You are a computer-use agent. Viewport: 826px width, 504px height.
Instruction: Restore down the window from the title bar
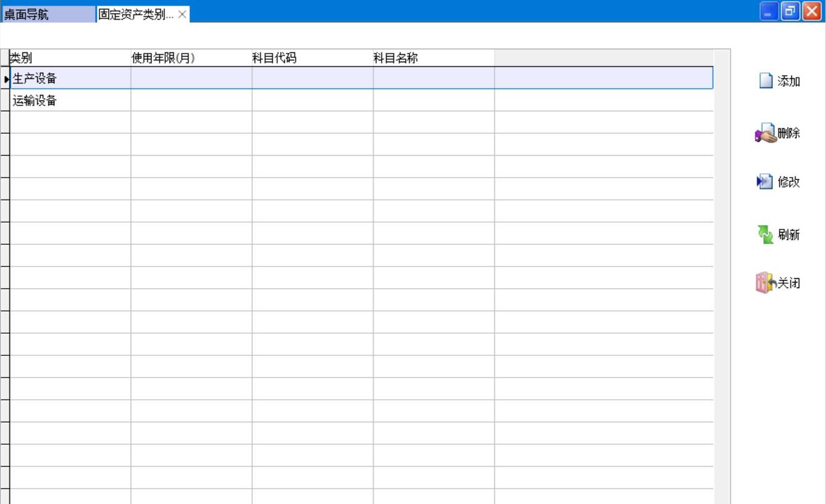click(x=790, y=11)
